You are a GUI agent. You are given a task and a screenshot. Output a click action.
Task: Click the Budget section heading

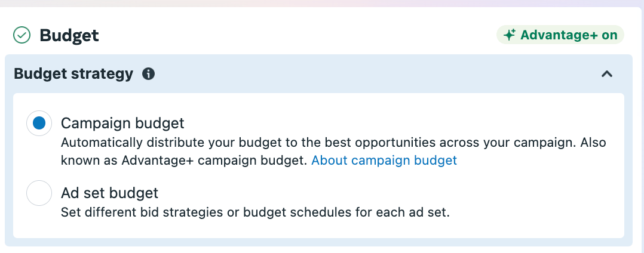tap(69, 36)
